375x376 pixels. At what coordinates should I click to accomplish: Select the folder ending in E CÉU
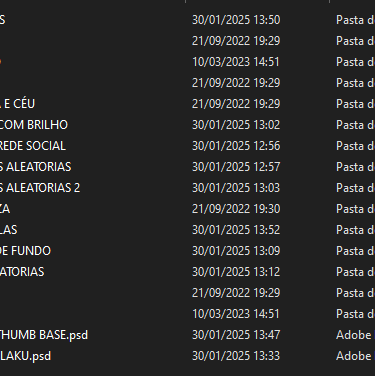coord(17,104)
